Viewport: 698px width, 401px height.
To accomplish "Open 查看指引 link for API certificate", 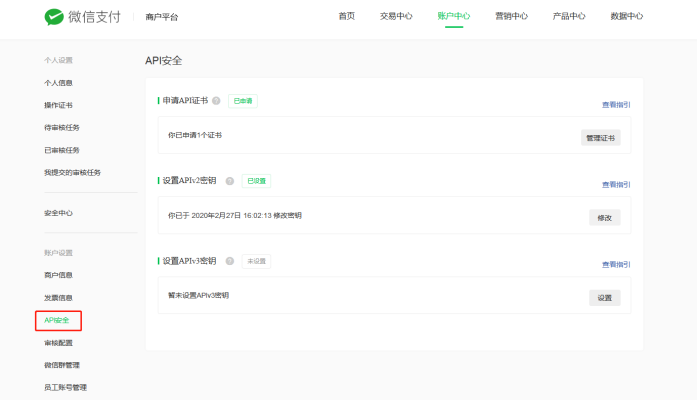I will pos(615,105).
